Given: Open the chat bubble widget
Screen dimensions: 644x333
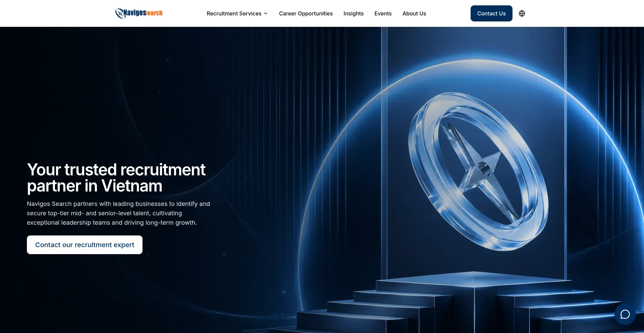Looking at the screenshot, I should click(625, 314).
